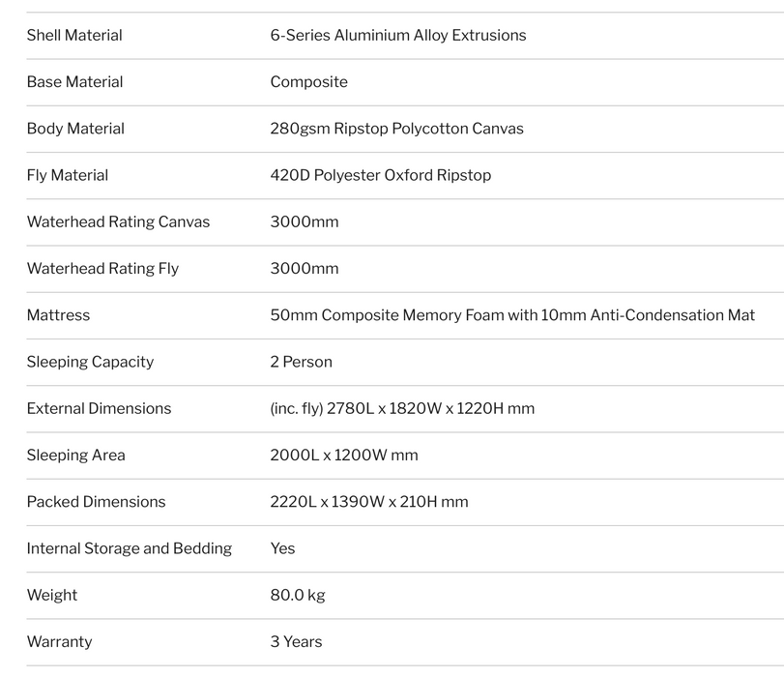Select the Mattress memory foam description
The height and width of the screenshot is (677, 784).
coord(512,314)
